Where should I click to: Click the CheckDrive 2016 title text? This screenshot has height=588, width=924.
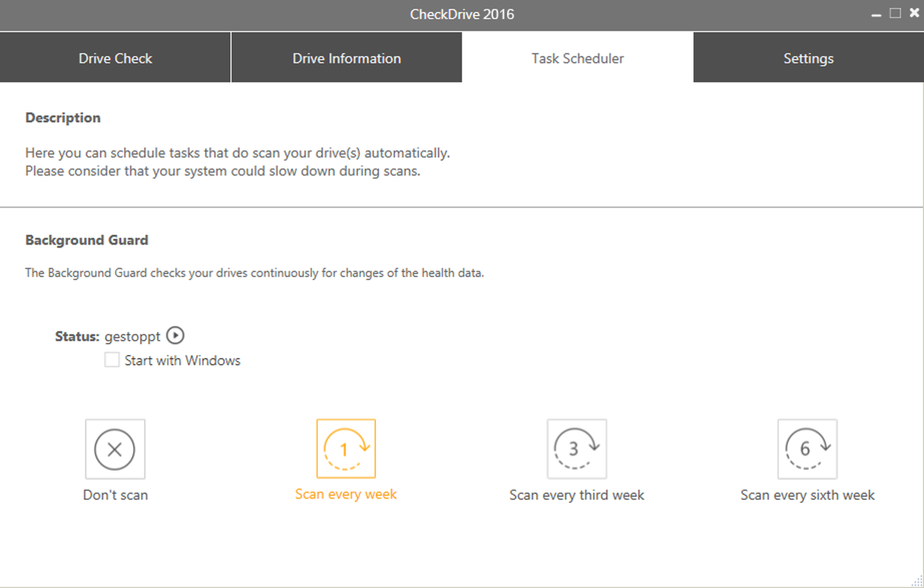click(x=462, y=14)
